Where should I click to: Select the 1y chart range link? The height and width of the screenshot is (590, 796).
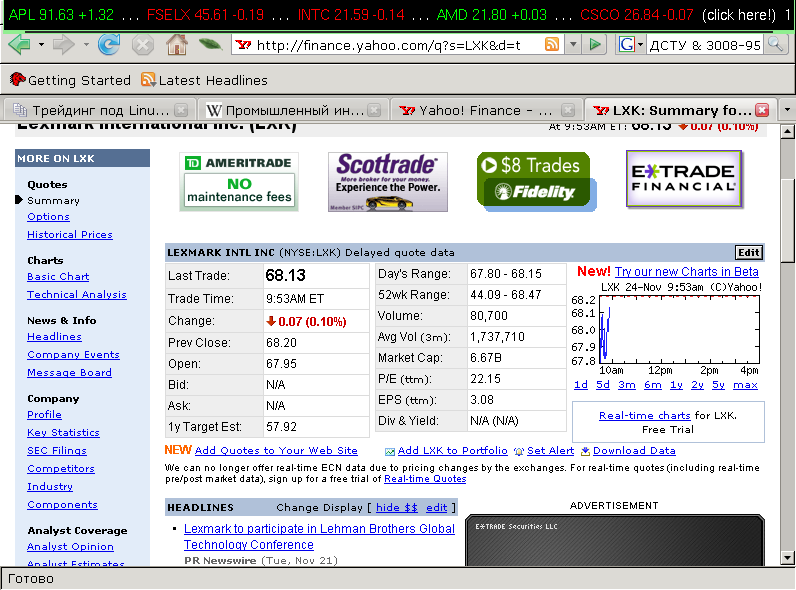pos(676,384)
